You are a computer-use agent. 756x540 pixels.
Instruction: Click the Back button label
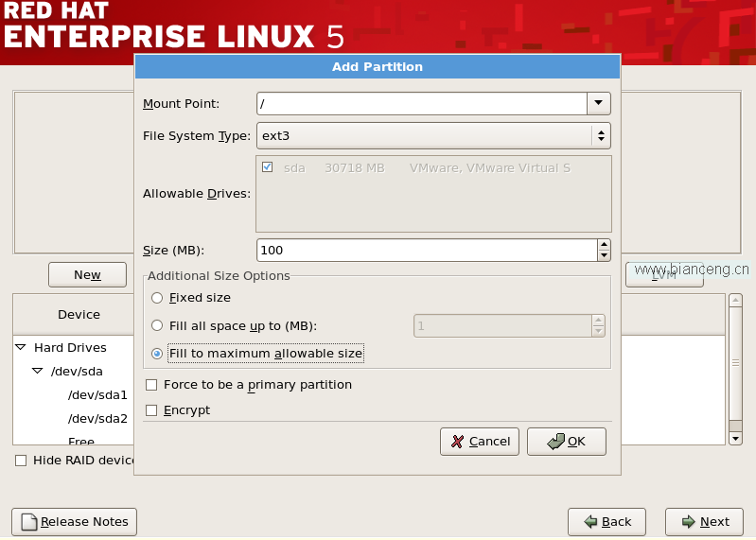[616, 522]
